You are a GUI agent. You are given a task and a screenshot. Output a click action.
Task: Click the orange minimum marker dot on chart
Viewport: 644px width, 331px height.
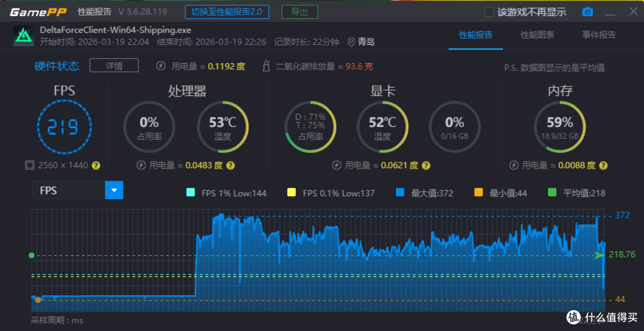[38, 300]
